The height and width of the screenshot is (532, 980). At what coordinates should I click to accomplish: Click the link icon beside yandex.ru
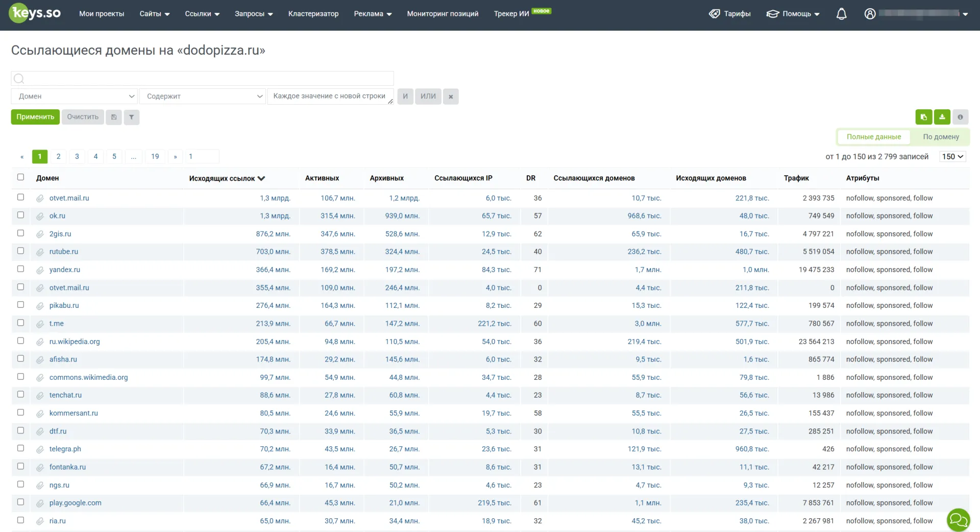[x=40, y=270]
